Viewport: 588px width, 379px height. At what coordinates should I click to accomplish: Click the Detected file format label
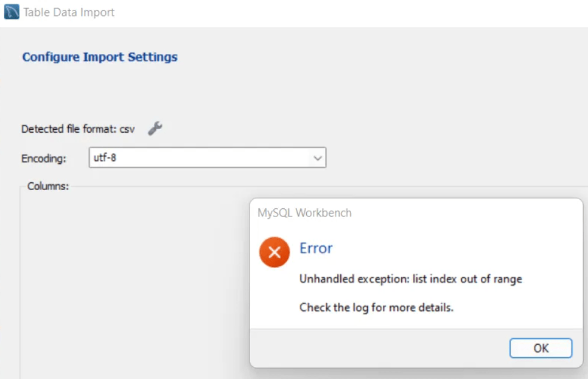click(x=69, y=129)
